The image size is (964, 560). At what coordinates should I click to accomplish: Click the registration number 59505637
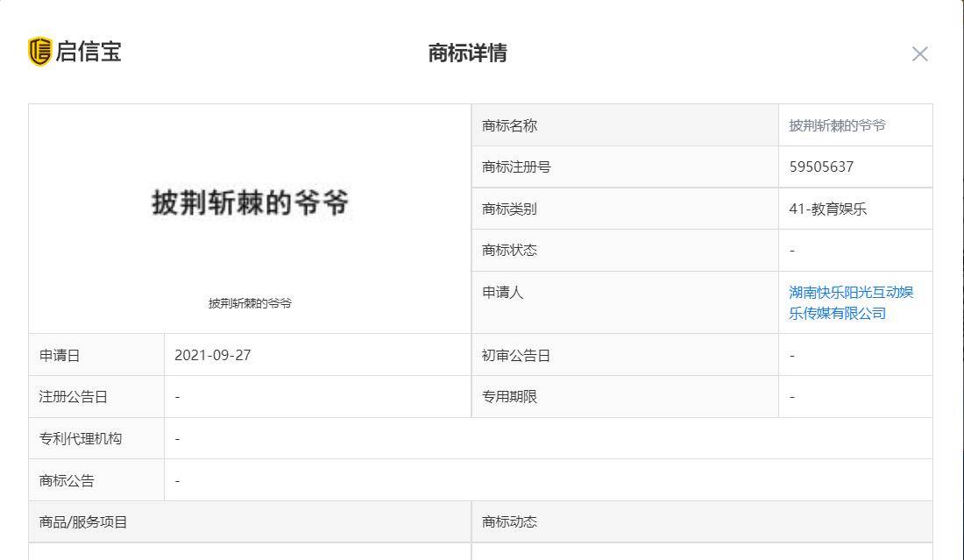point(821,167)
